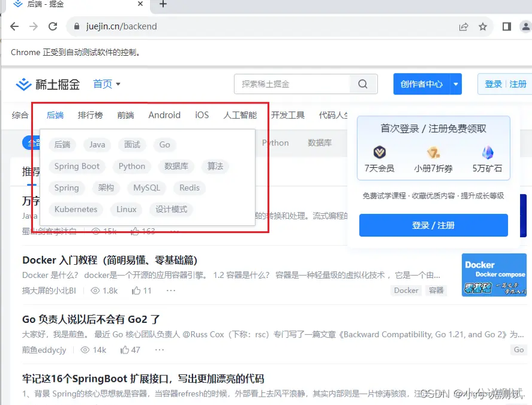Switch to the 前端 tab
This screenshot has height=405, width=532.
[x=125, y=115]
